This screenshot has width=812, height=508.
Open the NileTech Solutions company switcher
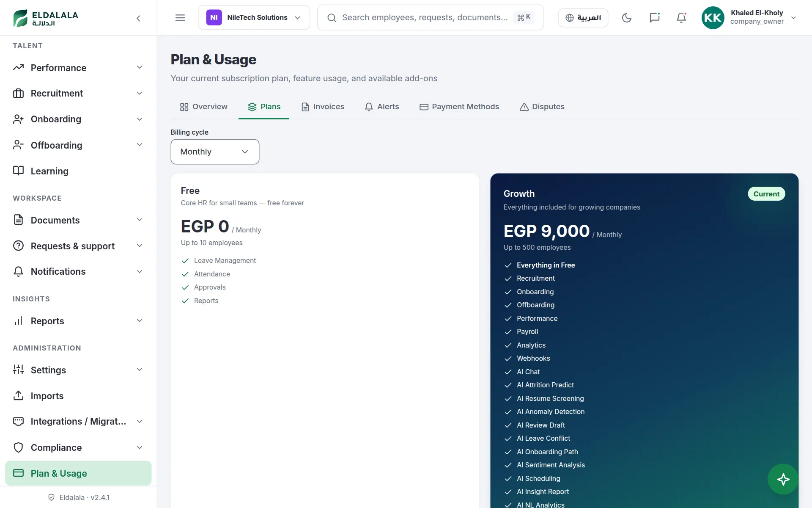point(254,18)
